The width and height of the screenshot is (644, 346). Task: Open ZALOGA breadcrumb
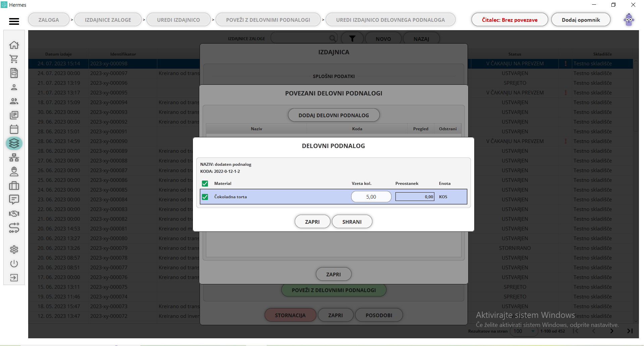(49, 20)
